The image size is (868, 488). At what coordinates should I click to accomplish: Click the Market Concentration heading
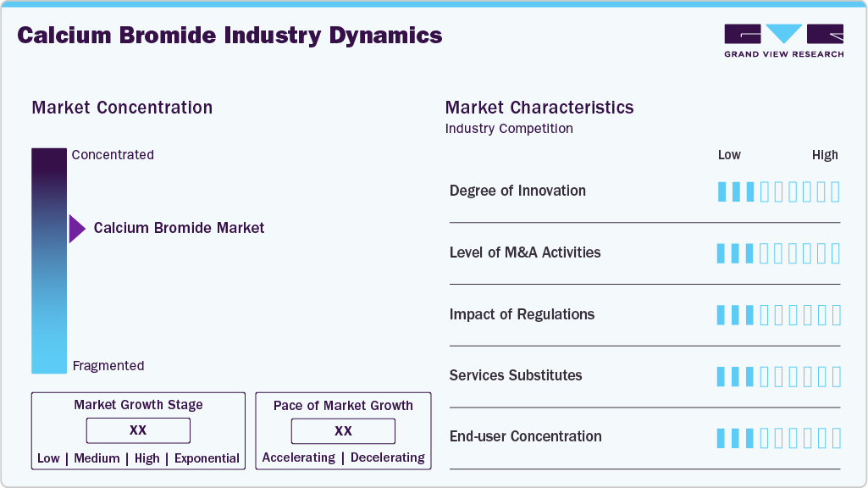click(x=122, y=108)
